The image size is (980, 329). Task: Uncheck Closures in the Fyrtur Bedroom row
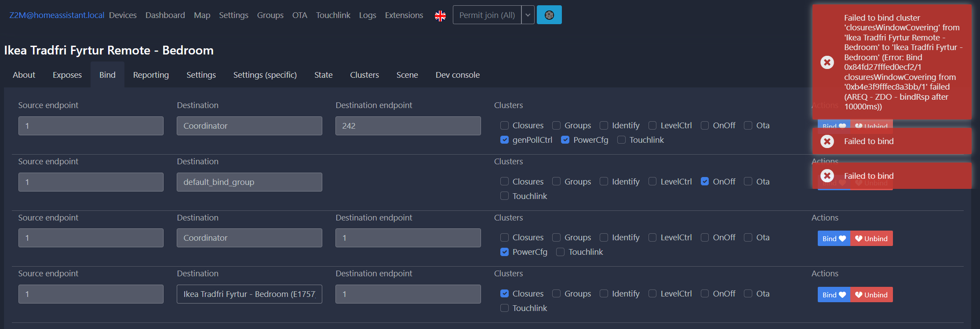point(504,293)
